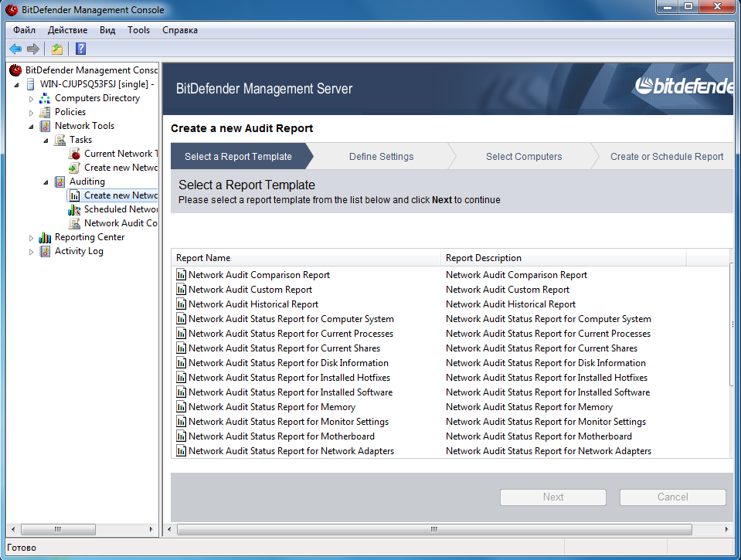Click the BitDefender Management Console root tree icon

[x=15, y=70]
